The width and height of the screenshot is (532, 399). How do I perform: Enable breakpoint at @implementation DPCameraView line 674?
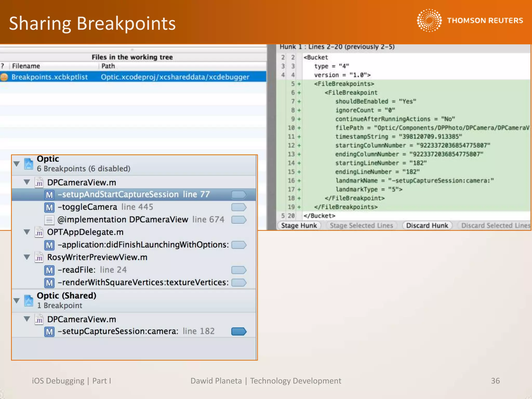[x=239, y=220]
